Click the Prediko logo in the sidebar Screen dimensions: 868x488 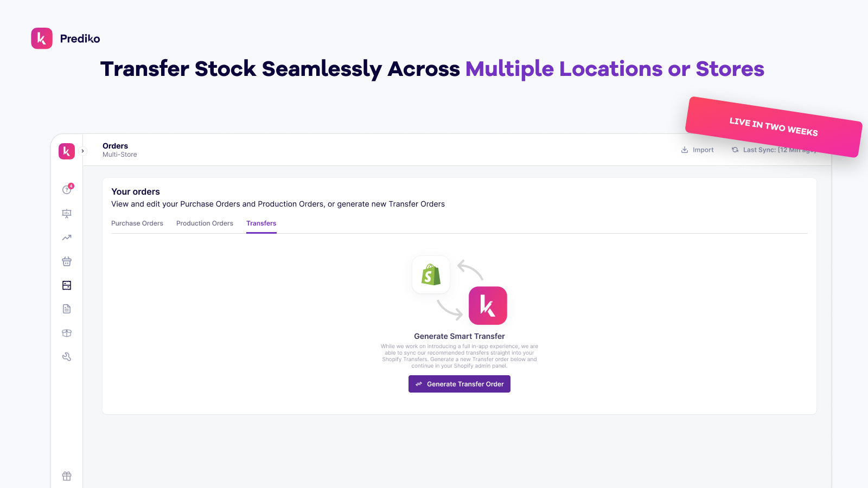tap(67, 151)
